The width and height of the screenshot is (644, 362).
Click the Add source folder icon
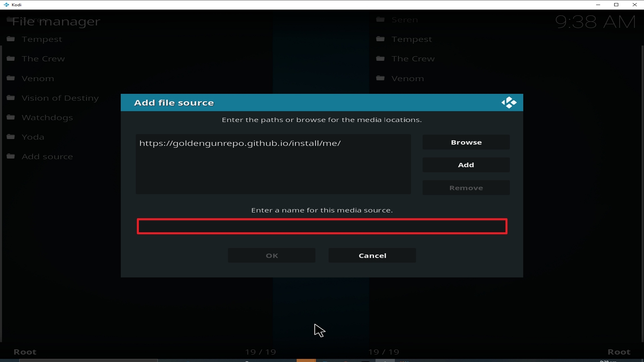click(x=11, y=156)
